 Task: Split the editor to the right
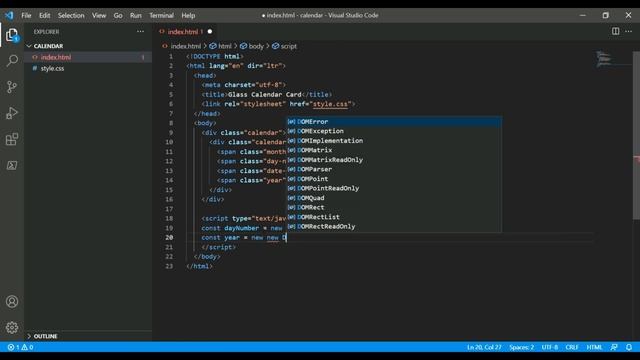coord(615,31)
